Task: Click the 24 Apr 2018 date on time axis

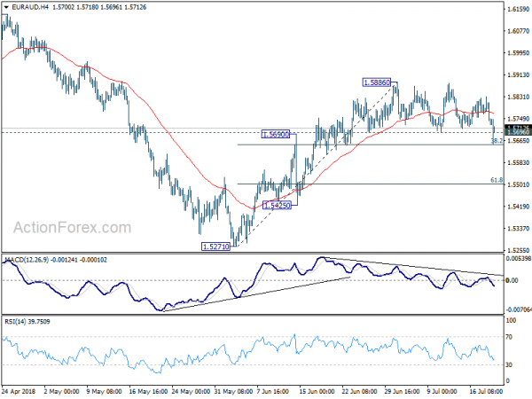Action: (x=19, y=392)
